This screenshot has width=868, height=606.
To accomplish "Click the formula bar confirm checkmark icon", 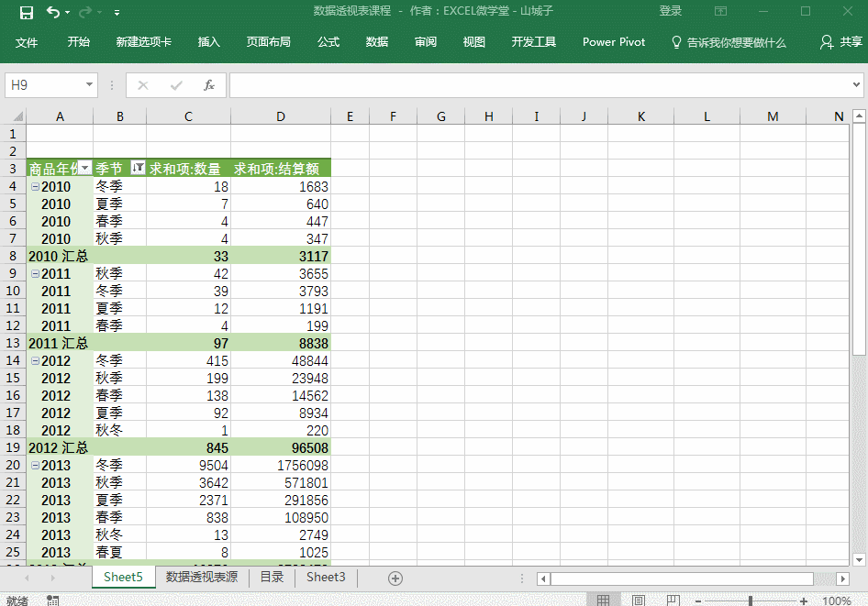I will click(176, 85).
